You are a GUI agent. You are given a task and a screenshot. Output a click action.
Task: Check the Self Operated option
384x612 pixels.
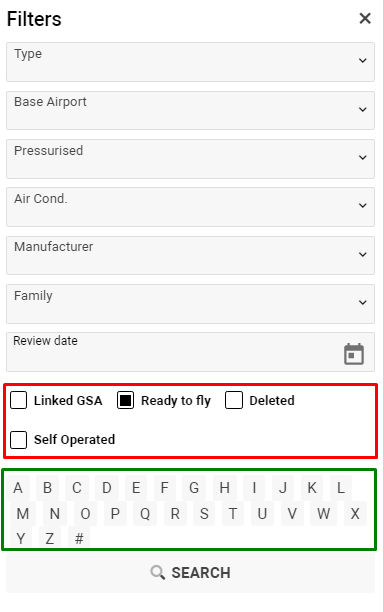point(18,439)
